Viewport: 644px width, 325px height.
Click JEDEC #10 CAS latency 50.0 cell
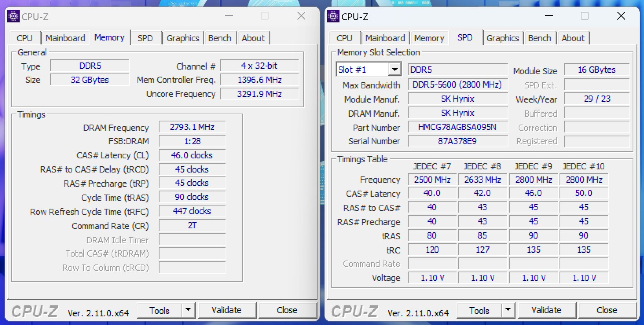pyautogui.click(x=584, y=193)
